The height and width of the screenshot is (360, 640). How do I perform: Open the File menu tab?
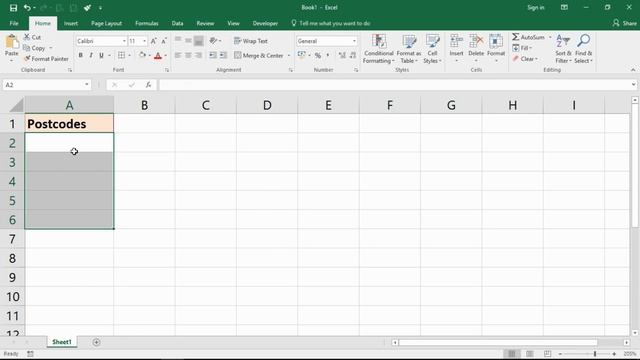point(14,23)
